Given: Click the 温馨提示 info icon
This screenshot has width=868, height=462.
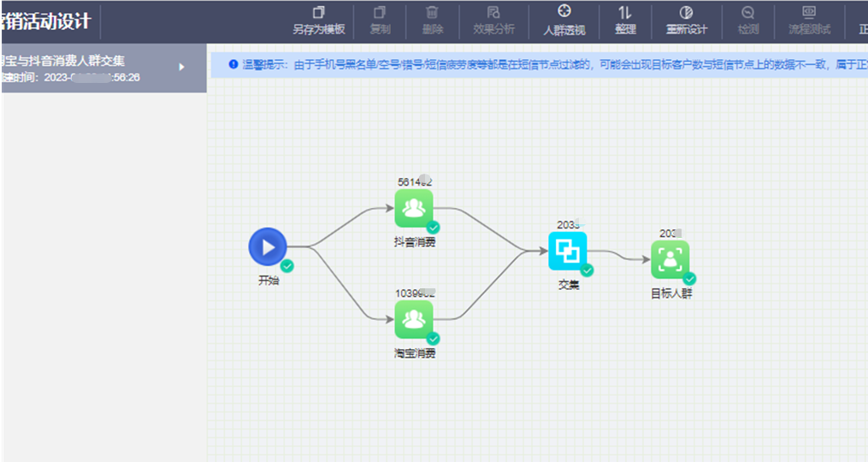Looking at the screenshot, I should (233, 64).
